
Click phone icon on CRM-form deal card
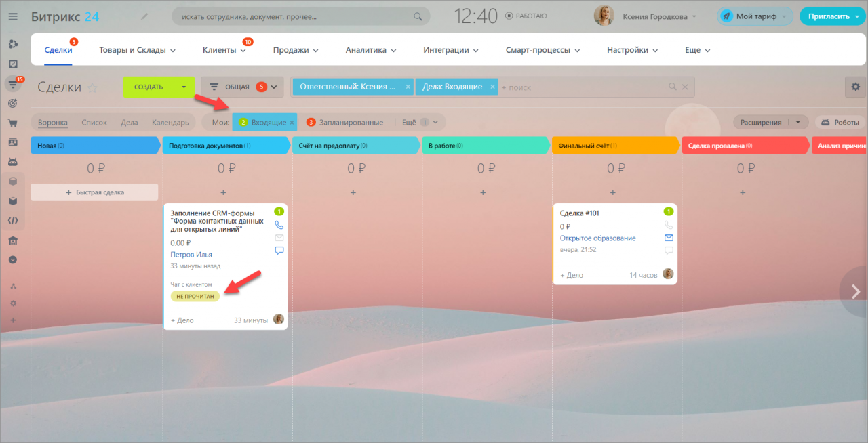pos(279,225)
